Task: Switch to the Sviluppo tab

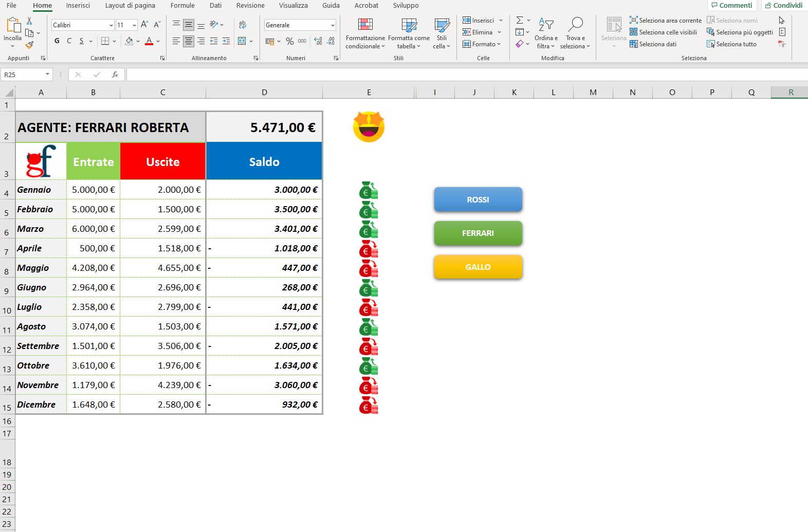Action: tap(406, 5)
